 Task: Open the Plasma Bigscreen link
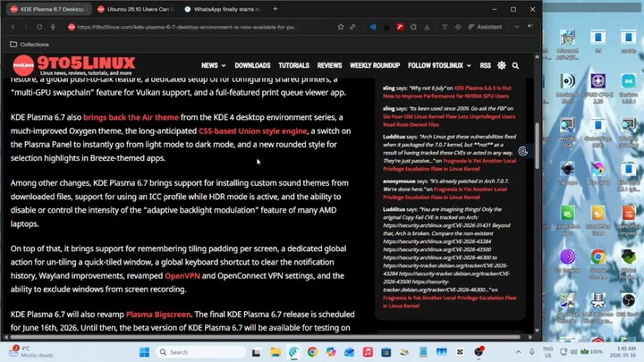coord(158,315)
